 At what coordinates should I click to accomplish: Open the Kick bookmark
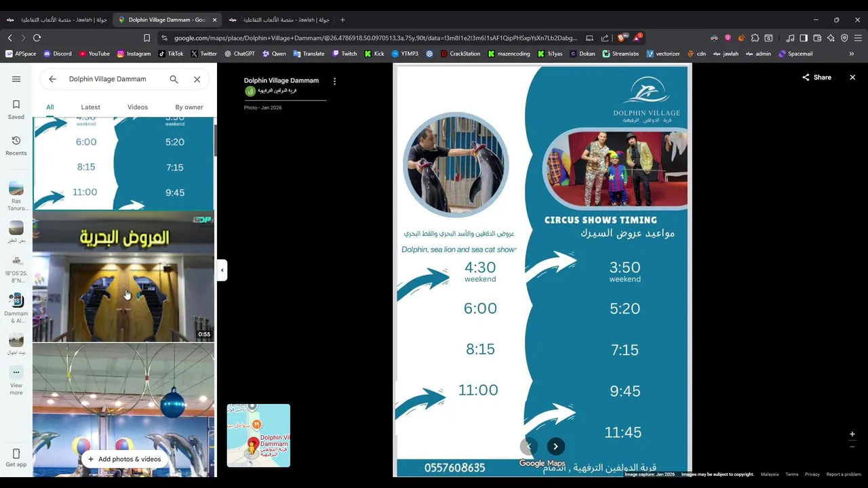(x=374, y=54)
